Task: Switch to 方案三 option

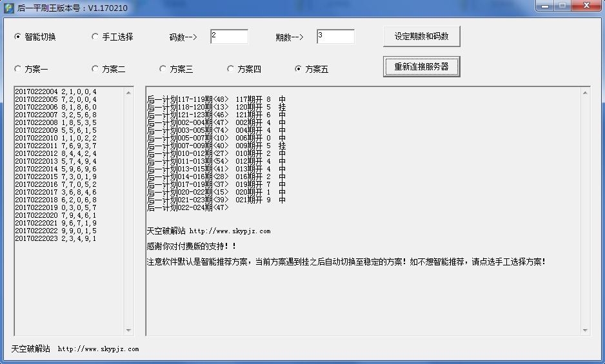Action: point(163,69)
